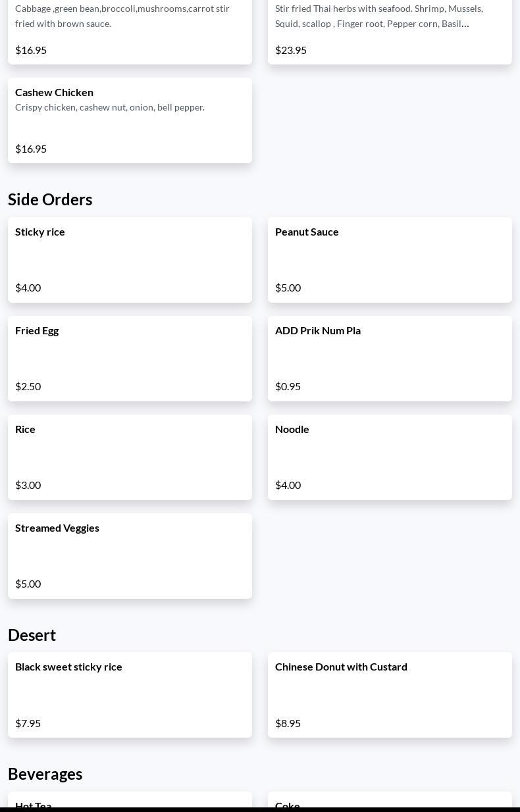
Task: Click the $16.95 price under Cashew Chicken
Action: click(x=31, y=149)
